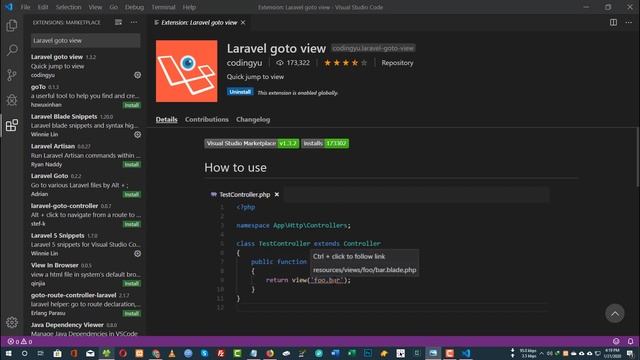Viewport: 640px width, 360px height.
Task: Open Task View on the taskbar
Action: coord(41,353)
